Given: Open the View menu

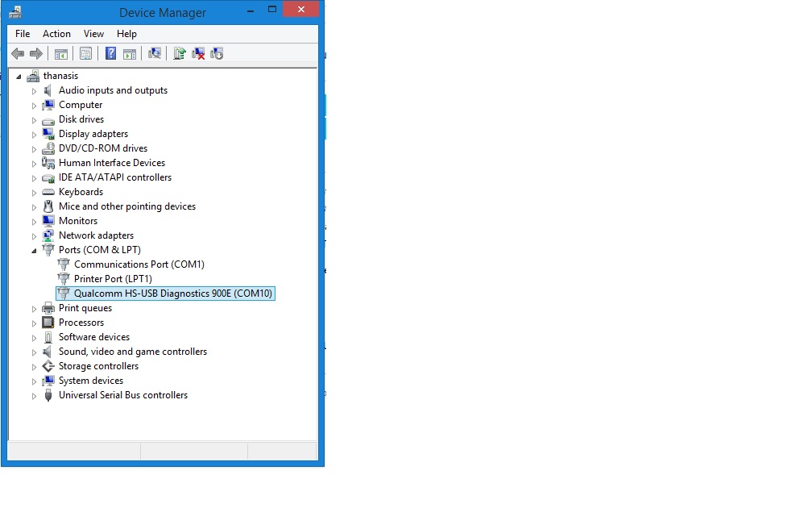Looking at the screenshot, I should (x=93, y=34).
